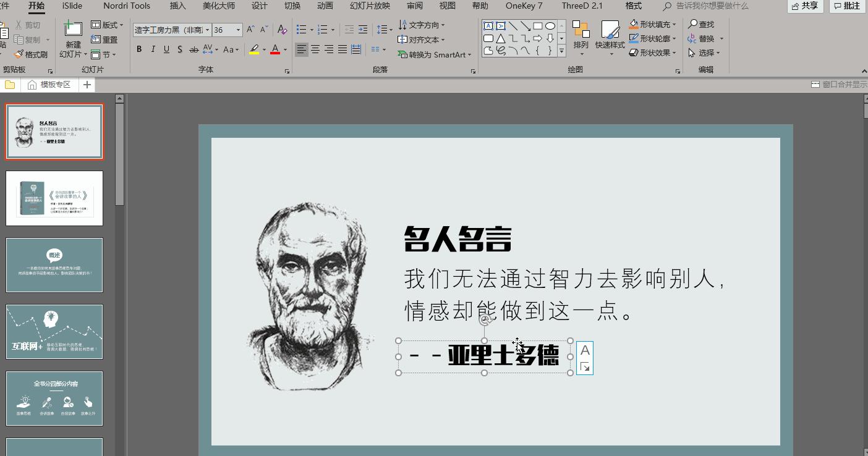Insert a rectangle shape from the shape gallery

click(x=537, y=25)
